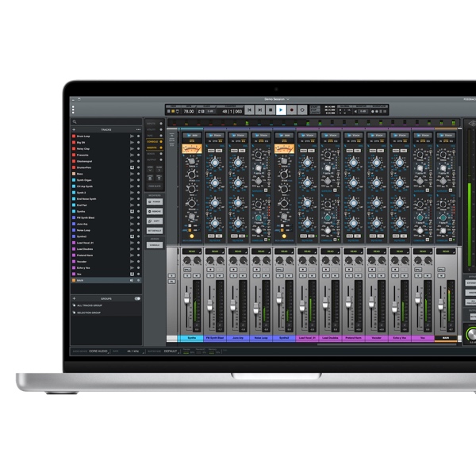Open the MAIN channel READ automation menu
The image size is (476, 476).
(x=446, y=251)
